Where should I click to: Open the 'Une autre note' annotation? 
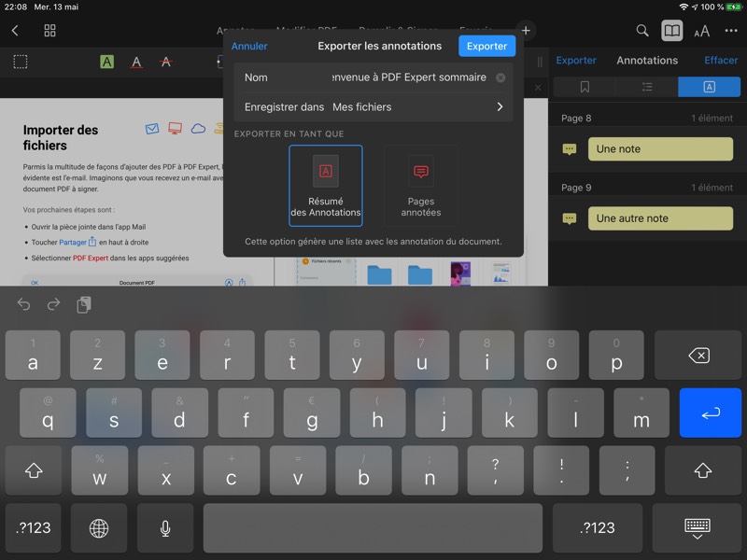point(660,218)
